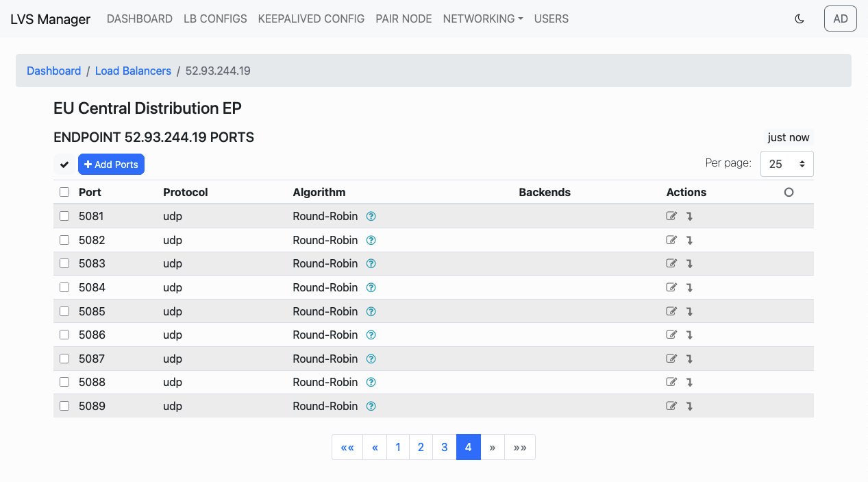Click the Add Ports button
The image size is (868, 482).
click(x=111, y=165)
